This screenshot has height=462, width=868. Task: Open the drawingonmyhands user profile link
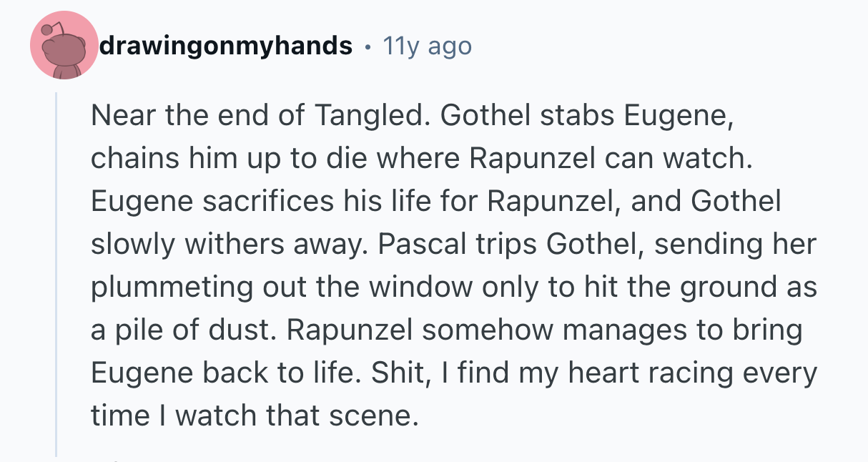(226, 46)
